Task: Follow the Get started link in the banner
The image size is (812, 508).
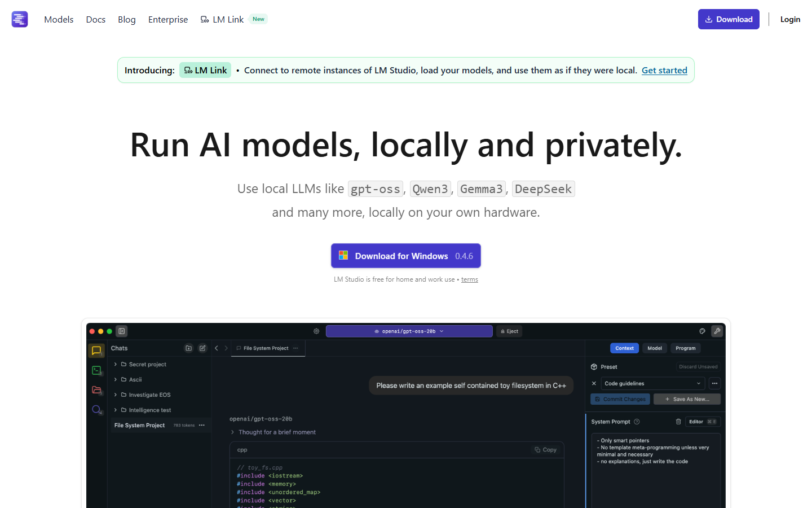Action: (664, 70)
